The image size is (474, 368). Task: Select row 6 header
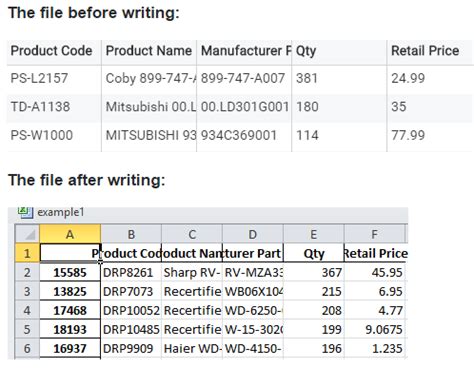(27, 348)
